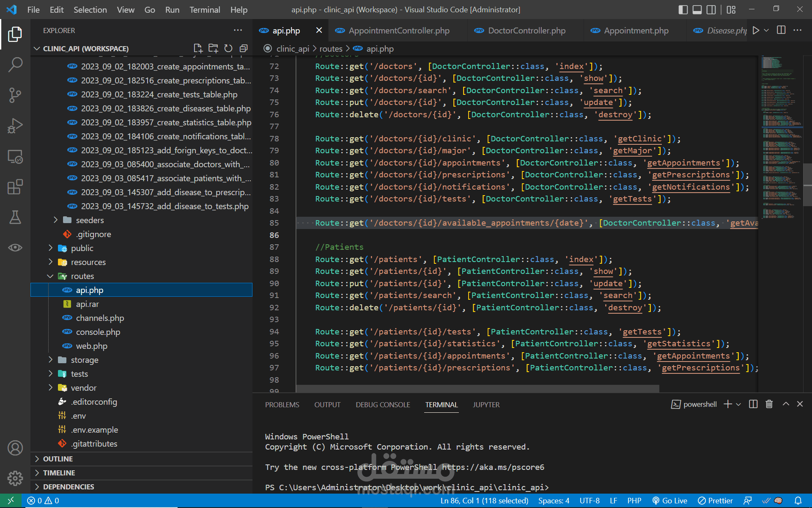
Task: Click New File icon in explorer
Action: tap(198, 48)
